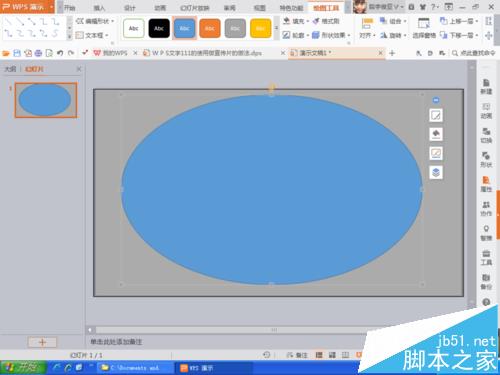Open the 绘图工具 Drawing Tools ribbon tab
The image size is (500, 375).
pos(326,8)
